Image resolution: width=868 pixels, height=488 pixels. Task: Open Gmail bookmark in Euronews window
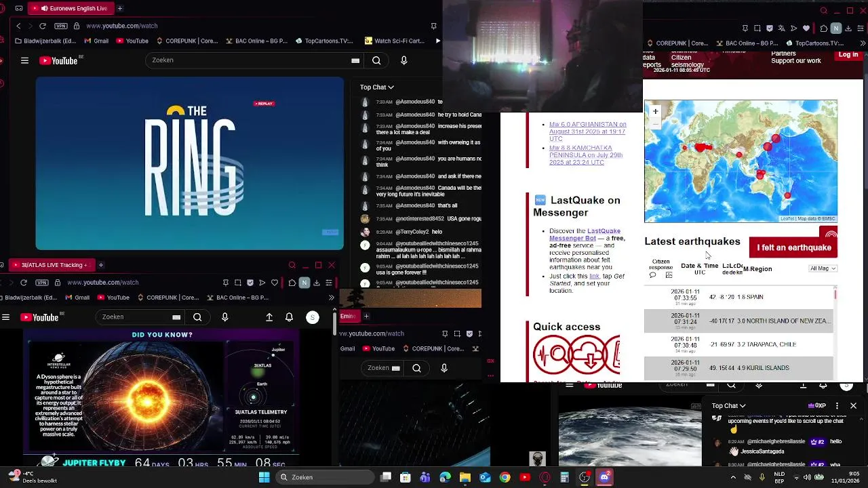pos(95,41)
